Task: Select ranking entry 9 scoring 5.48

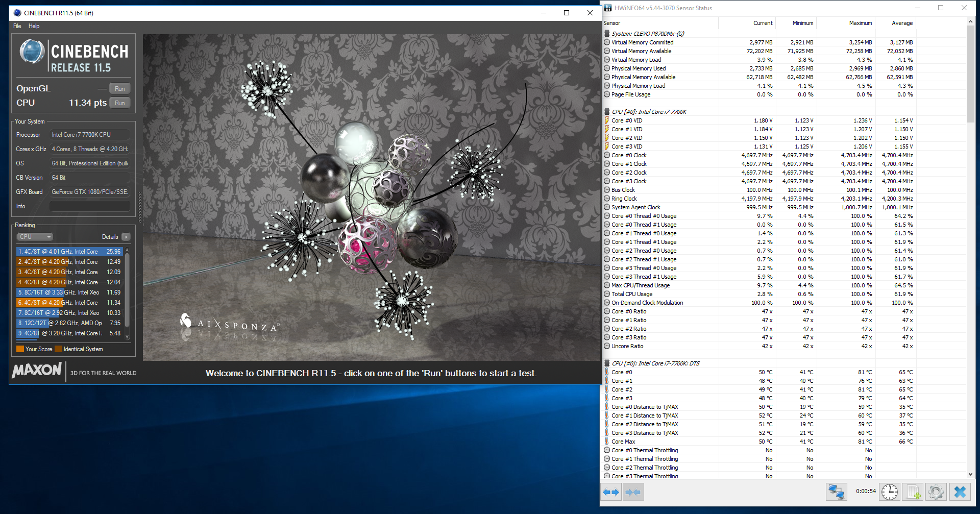Action: 70,333
